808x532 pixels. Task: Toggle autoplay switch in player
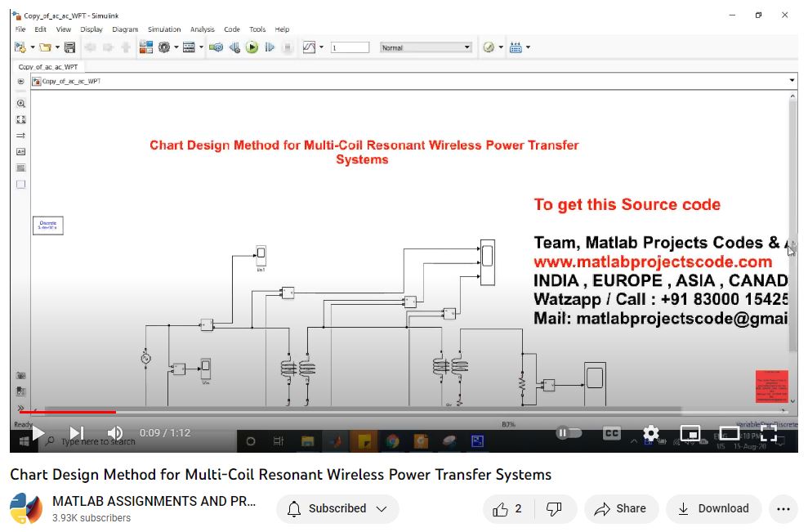pyautogui.click(x=569, y=432)
